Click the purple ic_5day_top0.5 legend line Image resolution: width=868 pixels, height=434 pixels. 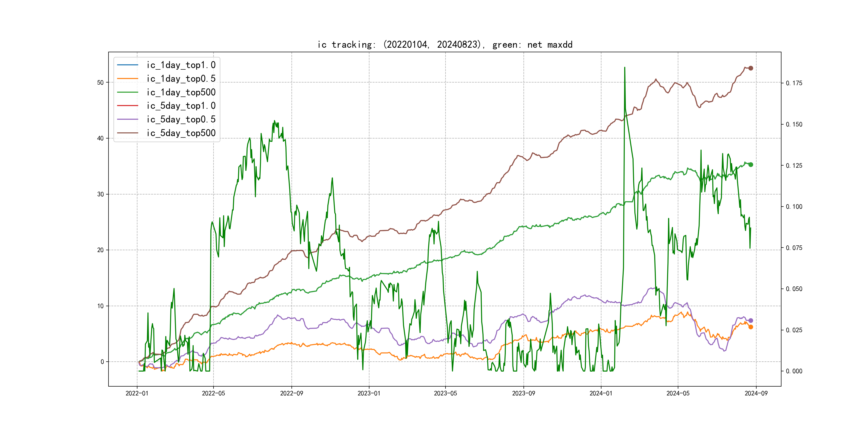(x=127, y=119)
